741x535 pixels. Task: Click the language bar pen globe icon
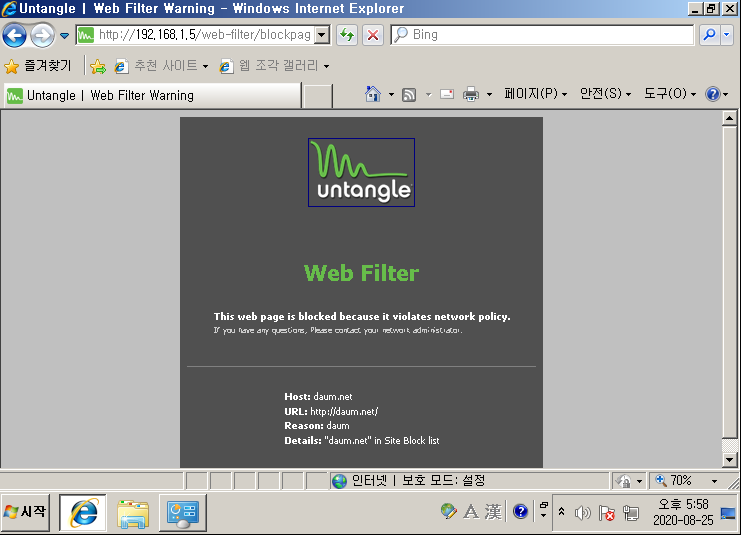(x=448, y=511)
